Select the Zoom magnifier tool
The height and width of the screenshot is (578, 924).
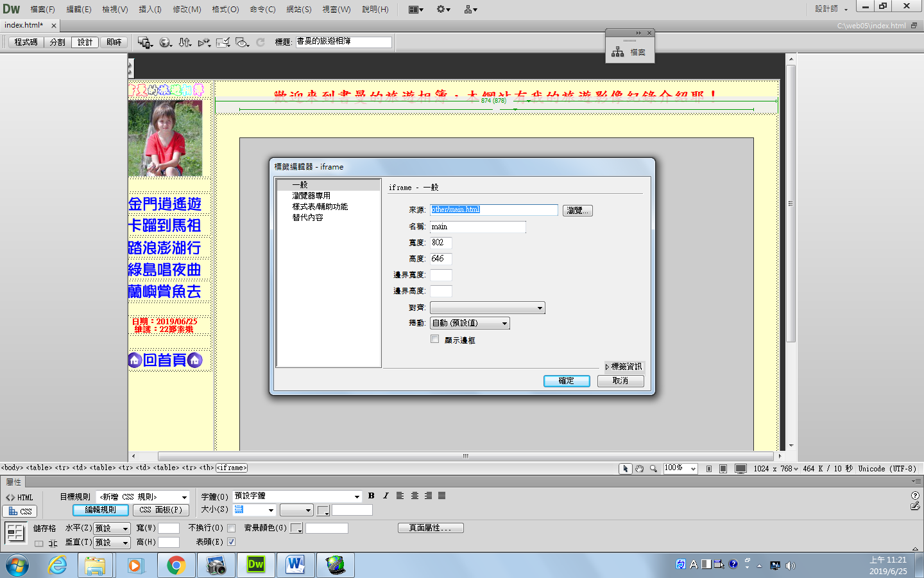(x=653, y=469)
